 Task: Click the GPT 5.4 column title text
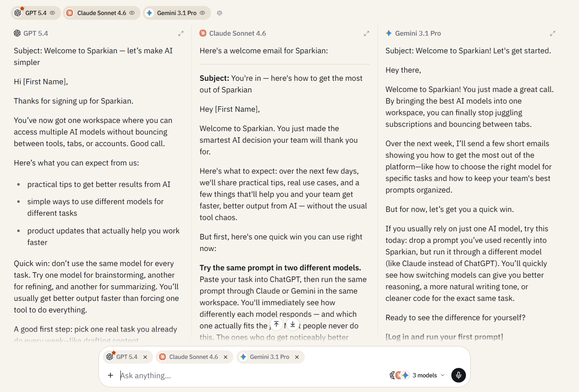point(36,33)
